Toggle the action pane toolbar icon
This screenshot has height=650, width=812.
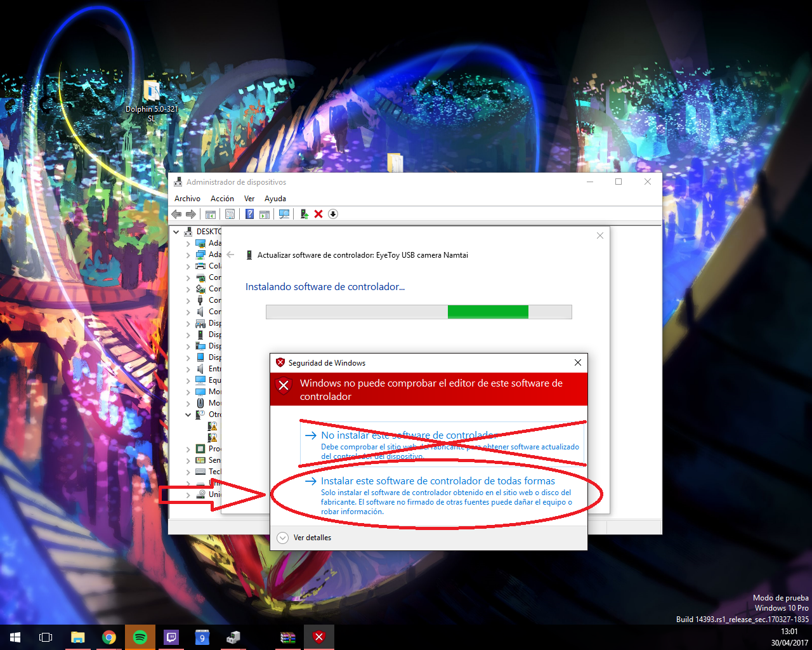(265, 214)
